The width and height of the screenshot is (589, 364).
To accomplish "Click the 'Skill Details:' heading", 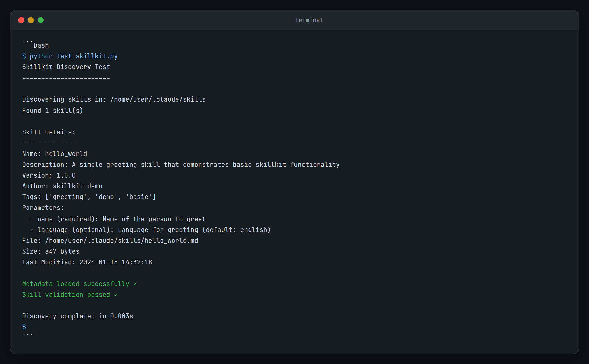I will tap(49, 132).
